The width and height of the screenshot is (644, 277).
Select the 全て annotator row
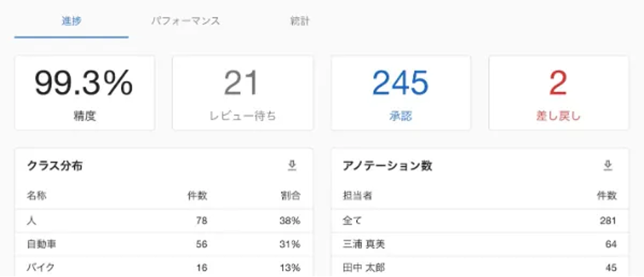[x=480, y=221]
